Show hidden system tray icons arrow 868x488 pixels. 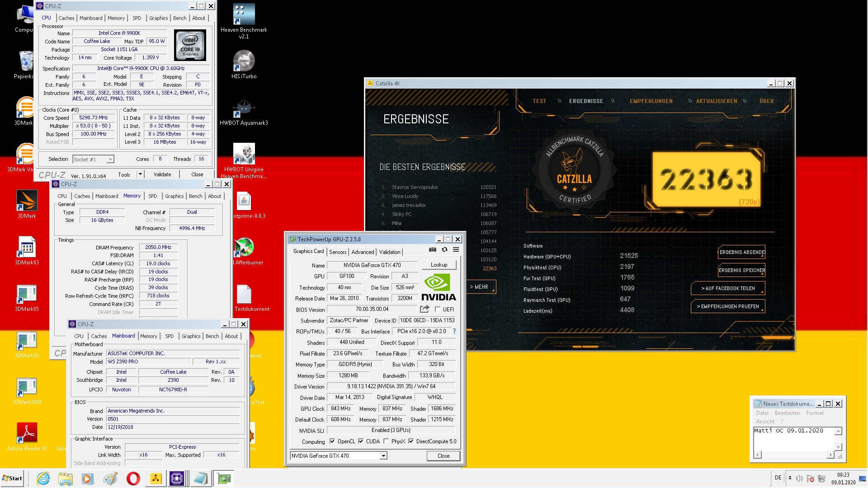tap(790, 478)
